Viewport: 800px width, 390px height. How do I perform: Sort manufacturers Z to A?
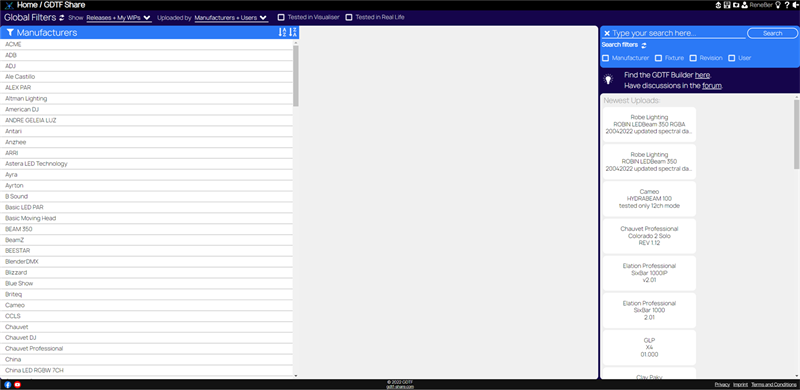(293, 32)
